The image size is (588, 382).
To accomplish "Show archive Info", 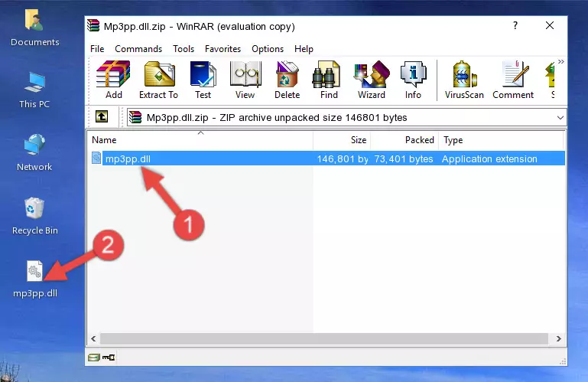I will [x=413, y=80].
